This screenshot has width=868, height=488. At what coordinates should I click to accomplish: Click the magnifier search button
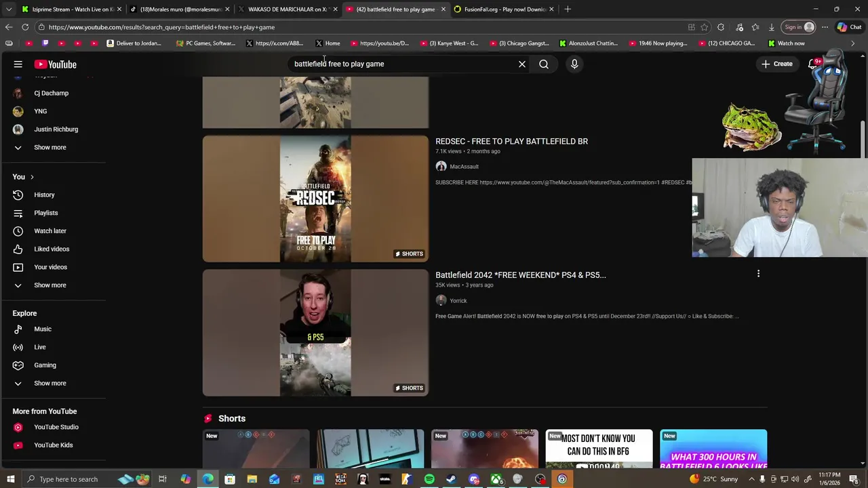[544, 64]
